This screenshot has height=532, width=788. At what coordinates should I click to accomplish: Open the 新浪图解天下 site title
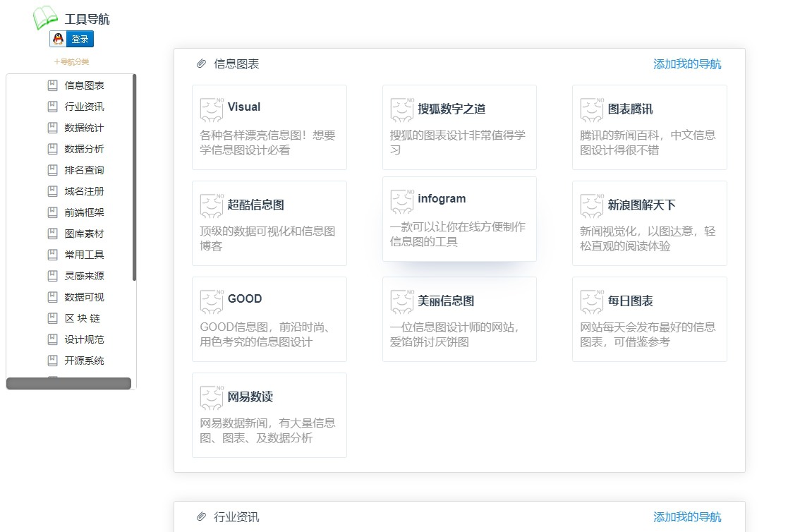click(641, 205)
